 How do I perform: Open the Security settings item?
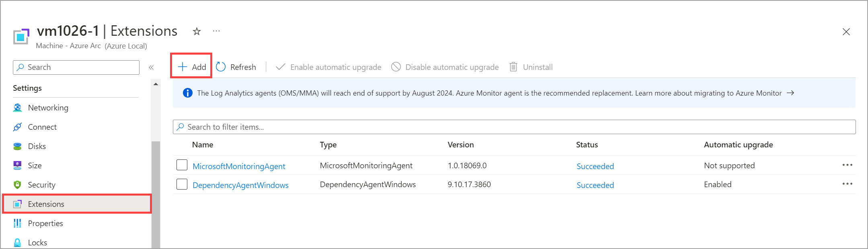coord(41,185)
